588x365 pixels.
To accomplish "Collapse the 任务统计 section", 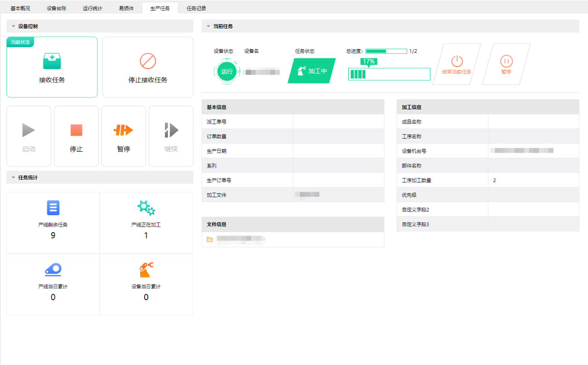I will tap(13, 177).
